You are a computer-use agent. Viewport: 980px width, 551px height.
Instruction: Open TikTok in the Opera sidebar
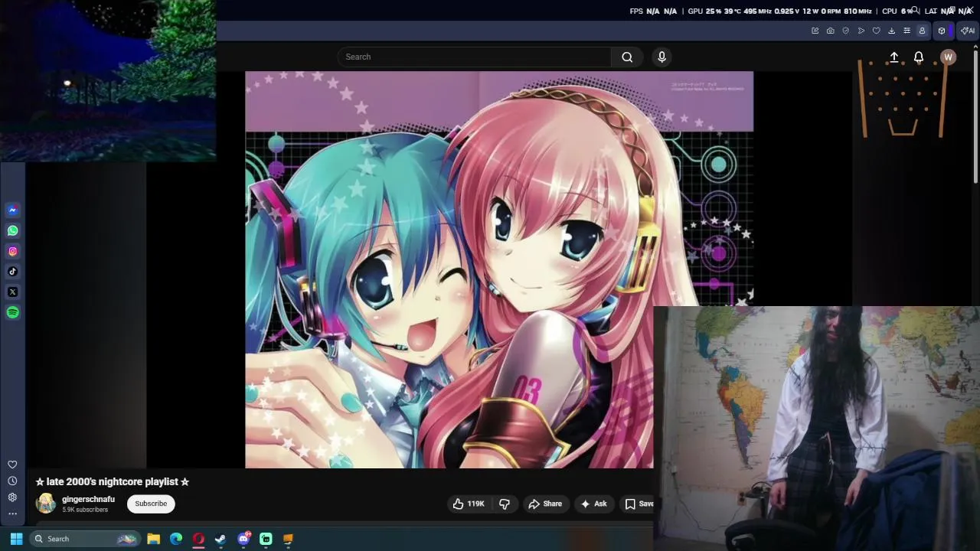pyautogui.click(x=12, y=271)
